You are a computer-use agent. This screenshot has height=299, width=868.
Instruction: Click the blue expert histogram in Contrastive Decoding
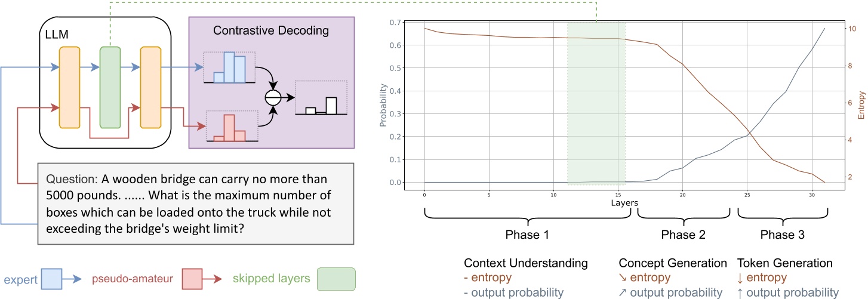229,67
